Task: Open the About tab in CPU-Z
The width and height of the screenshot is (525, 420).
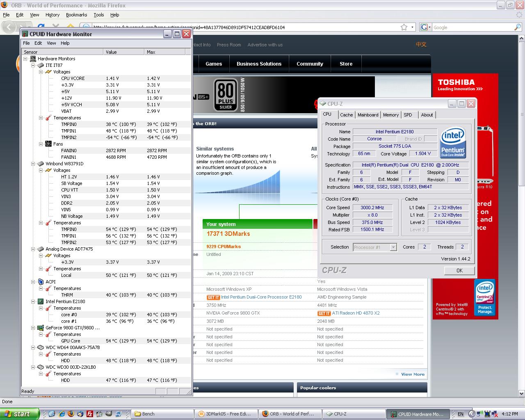Action: [427, 115]
